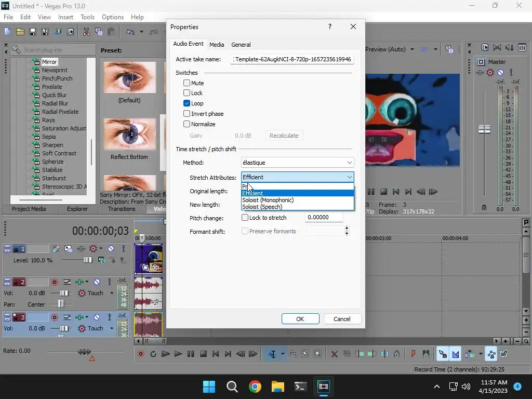Select the Starburst plug-in

(54, 178)
